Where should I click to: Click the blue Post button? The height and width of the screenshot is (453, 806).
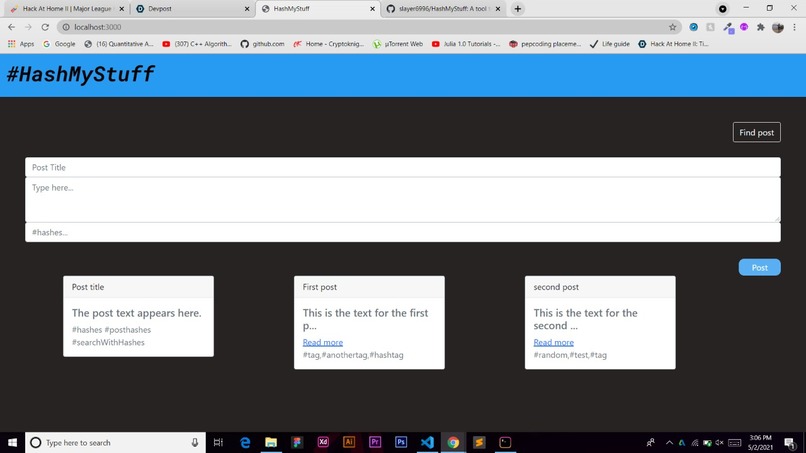[x=759, y=267]
